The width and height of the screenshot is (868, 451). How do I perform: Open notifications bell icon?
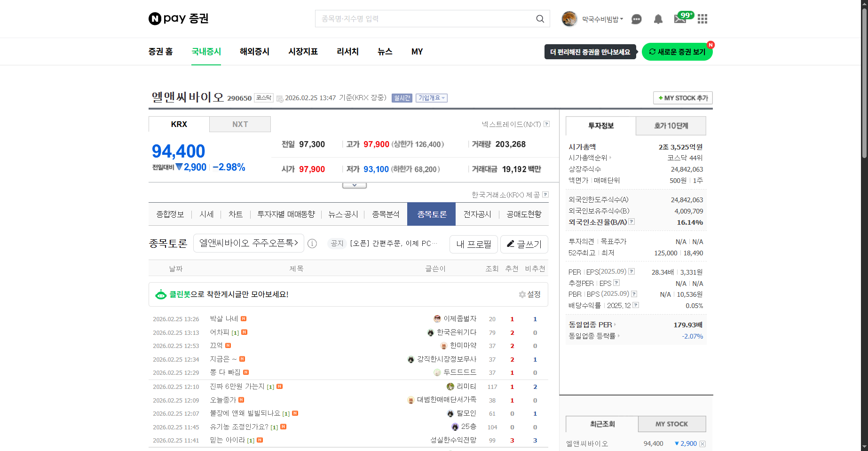[658, 19]
